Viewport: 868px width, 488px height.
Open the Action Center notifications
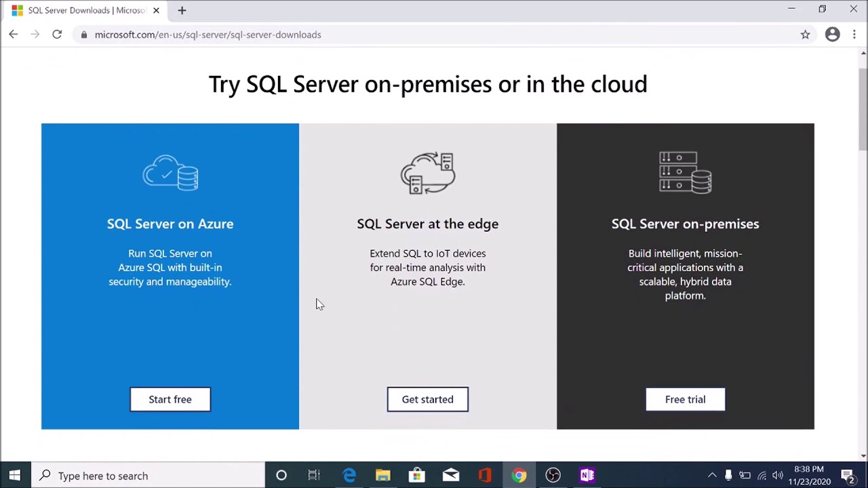click(x=848, y=475)
